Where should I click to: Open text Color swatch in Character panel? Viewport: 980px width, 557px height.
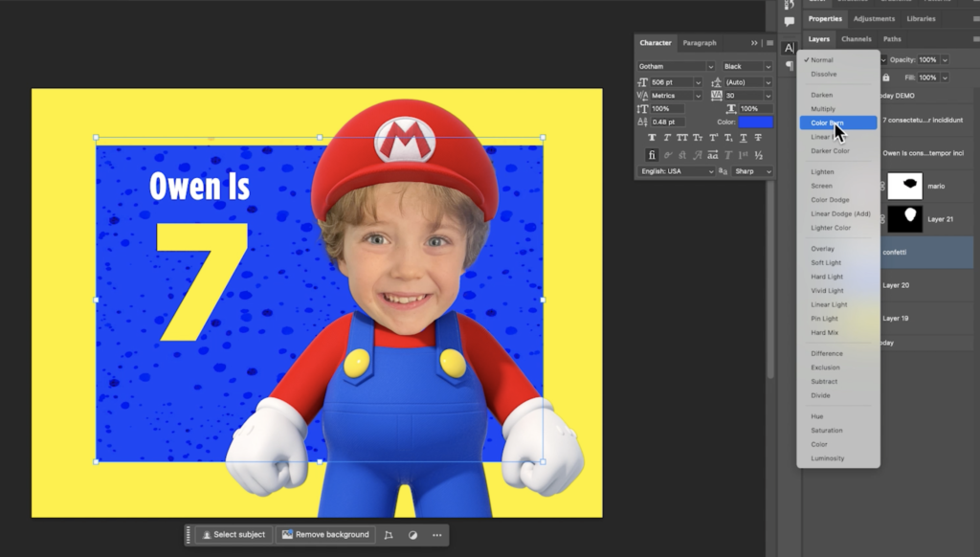coord(756,122)
